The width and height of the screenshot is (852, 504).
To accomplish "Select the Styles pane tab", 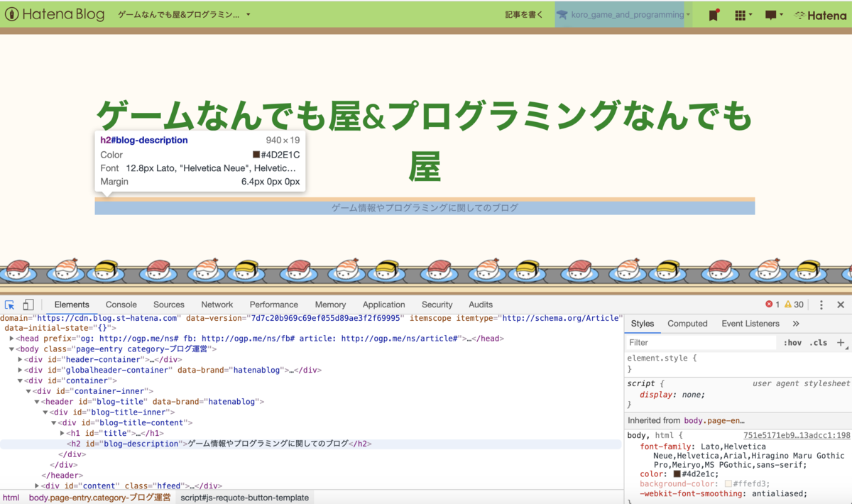I will coord(643,324).
